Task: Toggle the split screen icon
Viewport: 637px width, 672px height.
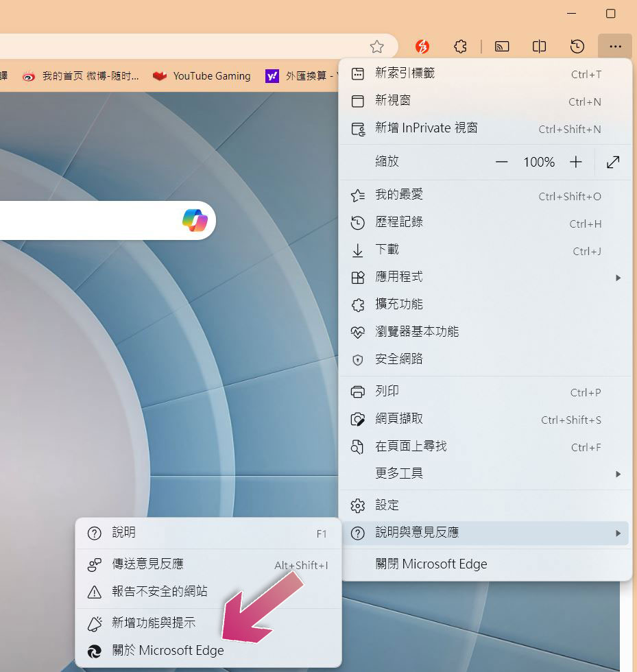Action: 540,47
